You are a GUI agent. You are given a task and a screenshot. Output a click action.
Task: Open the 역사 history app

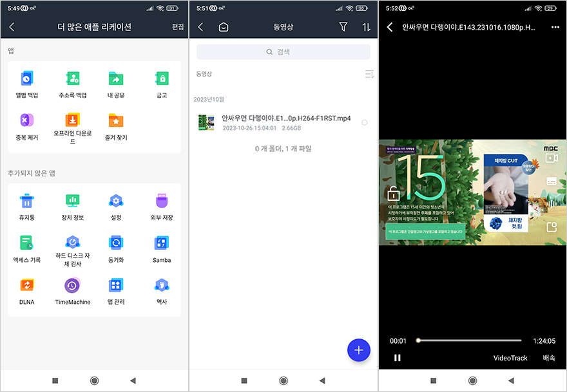coord(162,292)
